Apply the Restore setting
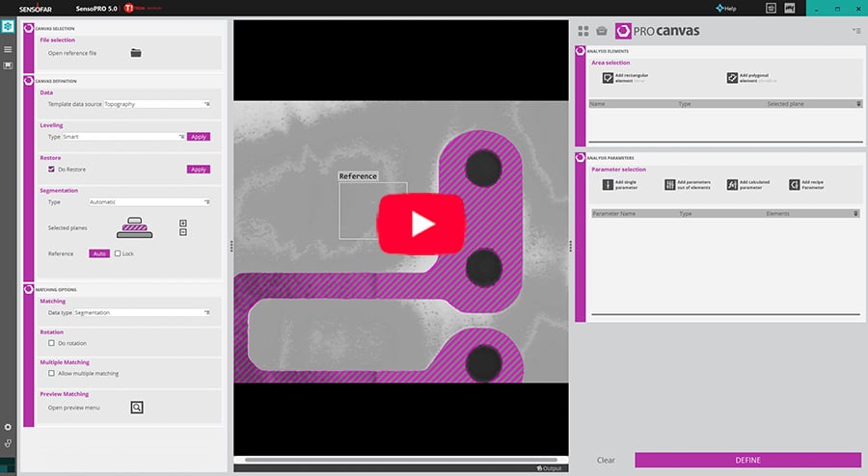This screenshot has height=476, width=868. pyautogui.click(x=198, y=170)
